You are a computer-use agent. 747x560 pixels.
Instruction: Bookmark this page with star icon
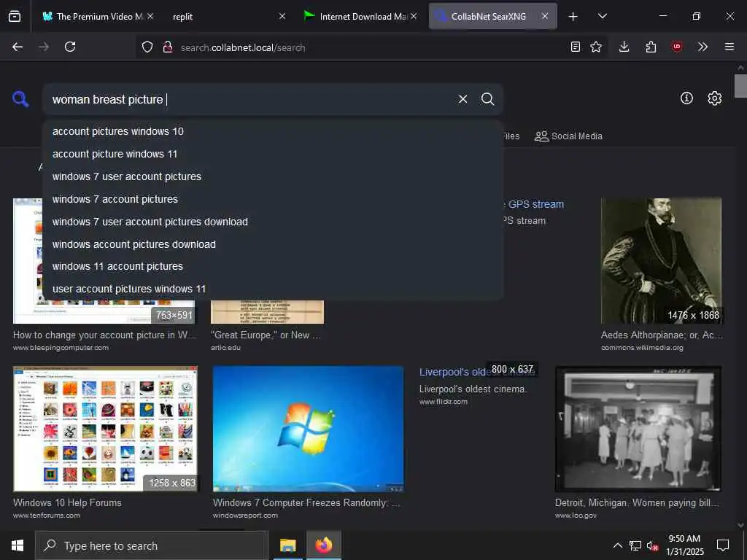[596, 47]
